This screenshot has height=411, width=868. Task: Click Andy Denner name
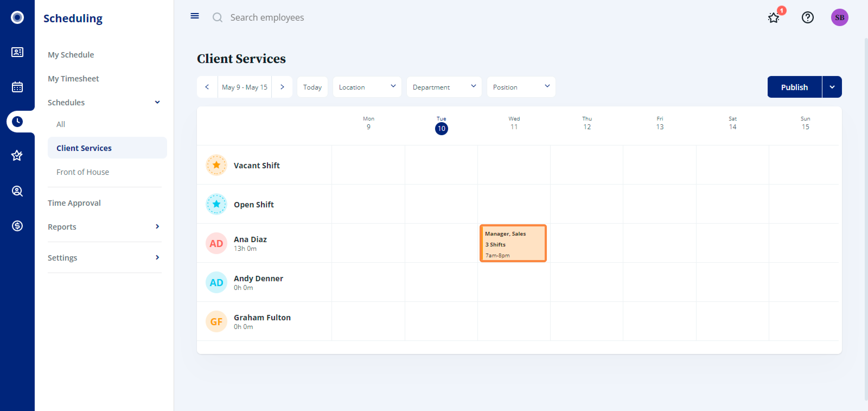(258, 278)
